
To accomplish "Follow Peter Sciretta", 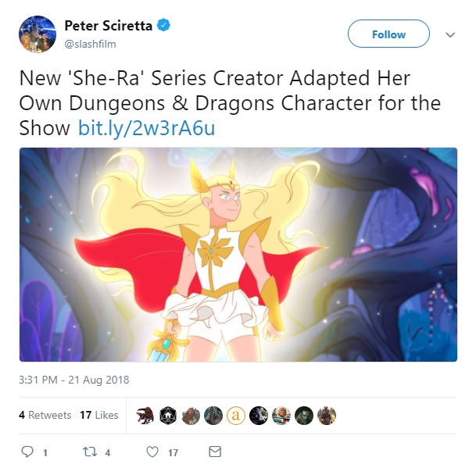I will tap(388, 34).
